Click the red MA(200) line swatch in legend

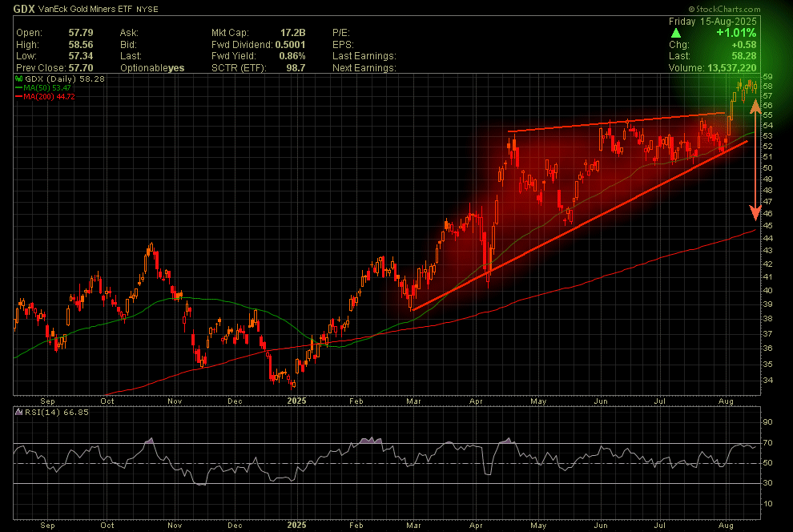pos(18,97)
